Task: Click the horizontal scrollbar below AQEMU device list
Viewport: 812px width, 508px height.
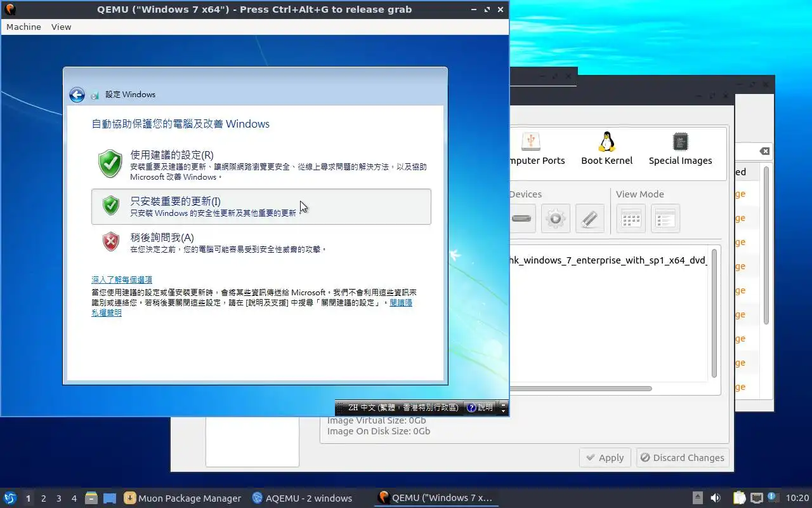Action: coord(580,389)
